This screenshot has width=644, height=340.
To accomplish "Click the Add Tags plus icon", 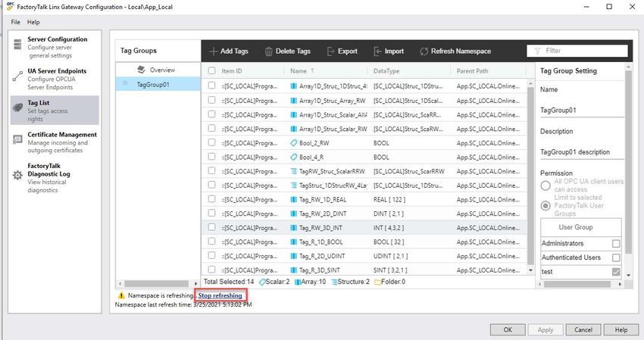I will (213, 51).
